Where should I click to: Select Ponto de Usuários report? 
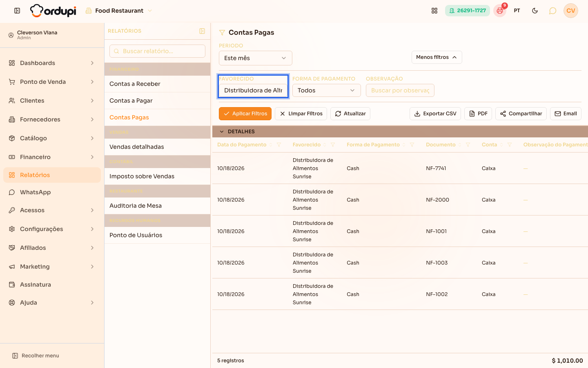coord(157,235)
